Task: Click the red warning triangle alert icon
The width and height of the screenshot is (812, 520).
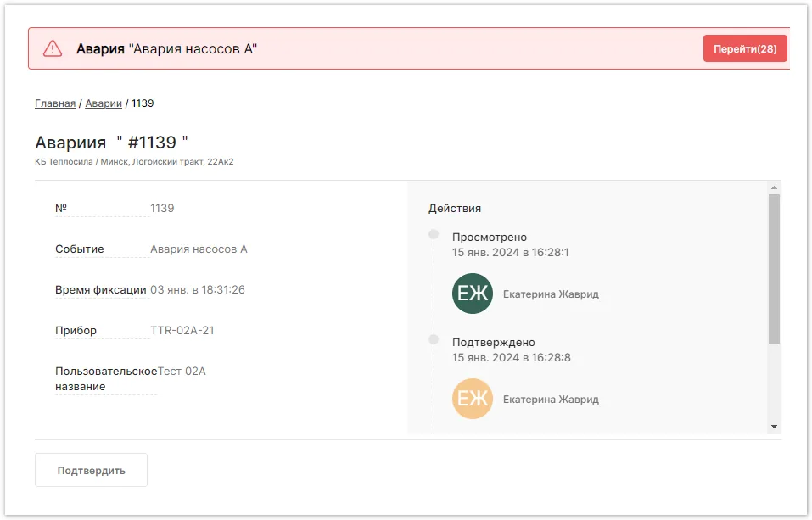Action: coord(53,48)
